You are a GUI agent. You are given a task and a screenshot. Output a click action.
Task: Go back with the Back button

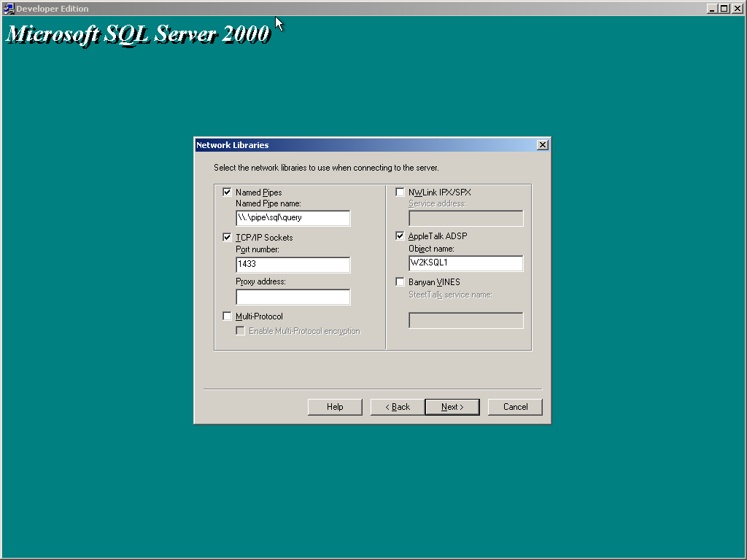(398, 407)
